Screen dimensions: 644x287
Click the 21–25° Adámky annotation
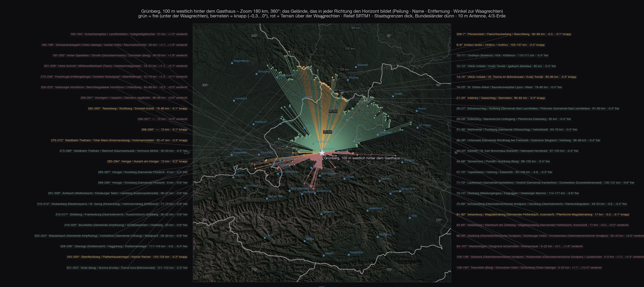click(x=501, y=98)
